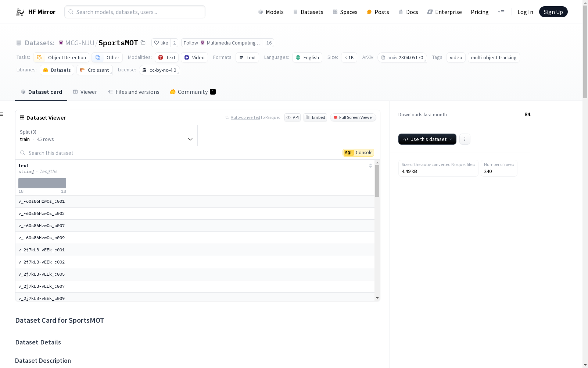Click the Embed button
Image resolution: width=588 pixels, height=368 pixels.
tap(315, 118)
